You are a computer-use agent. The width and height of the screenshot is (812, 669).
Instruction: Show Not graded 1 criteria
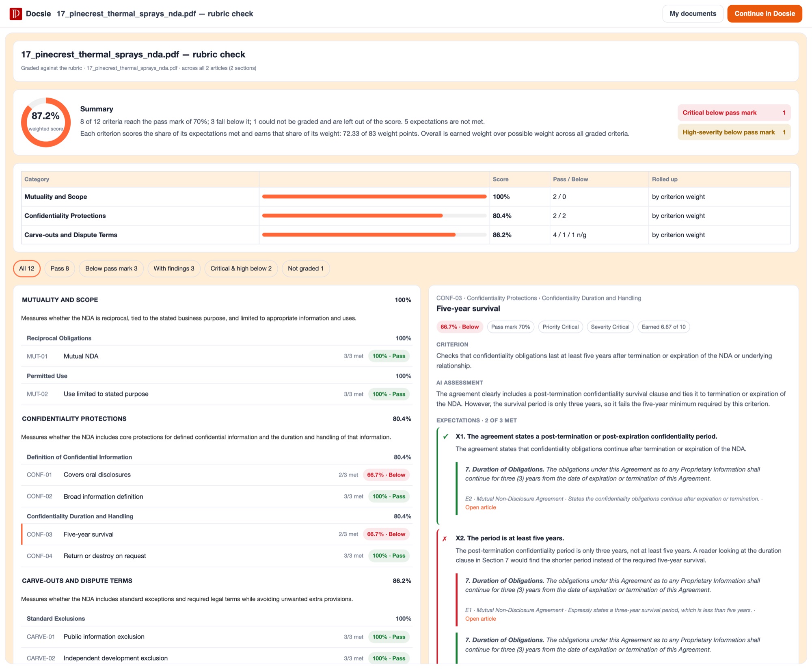tap(306, 268)
